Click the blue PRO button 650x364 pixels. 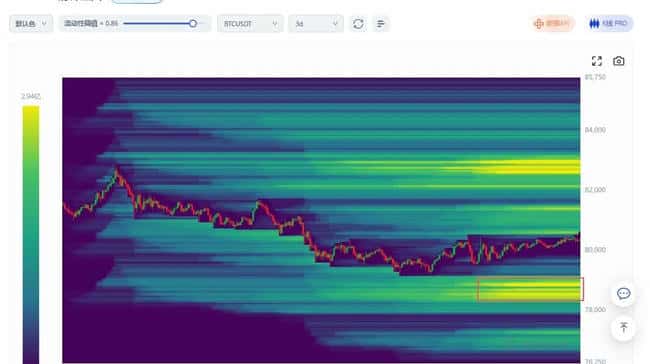point(609,24)
